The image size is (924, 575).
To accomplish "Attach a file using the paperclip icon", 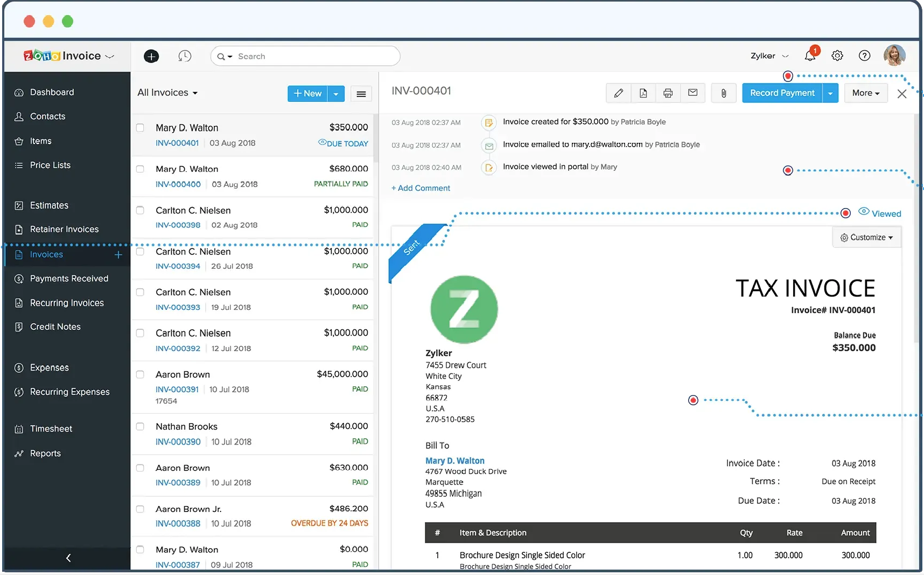I will pos(723,93).
